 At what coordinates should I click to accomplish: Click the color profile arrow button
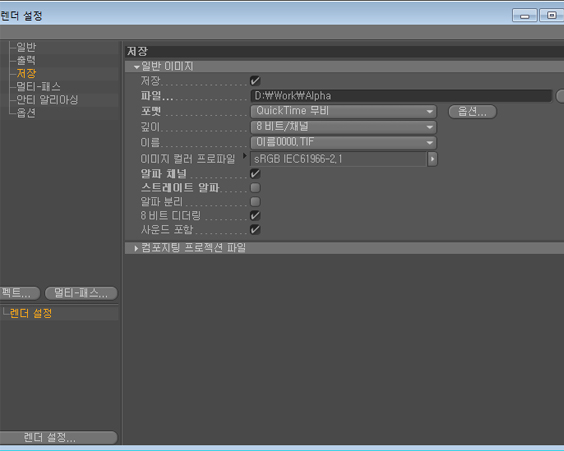click(432, 159)
